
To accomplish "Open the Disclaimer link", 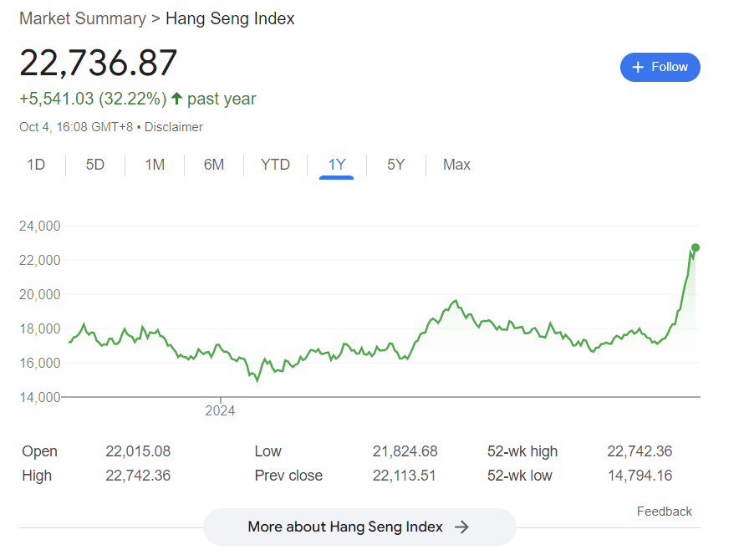I will click(174, 127).
